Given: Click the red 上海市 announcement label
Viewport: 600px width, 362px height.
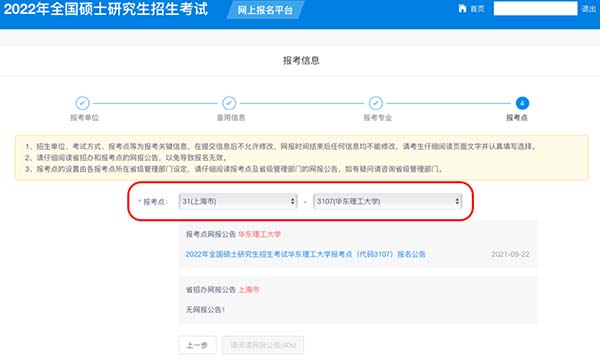Looking at the screenshot, I should (x=249, y=290).
